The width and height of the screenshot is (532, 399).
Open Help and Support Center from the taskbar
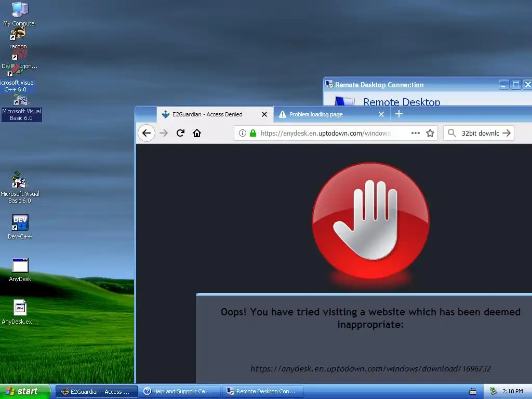coord(180,392)
